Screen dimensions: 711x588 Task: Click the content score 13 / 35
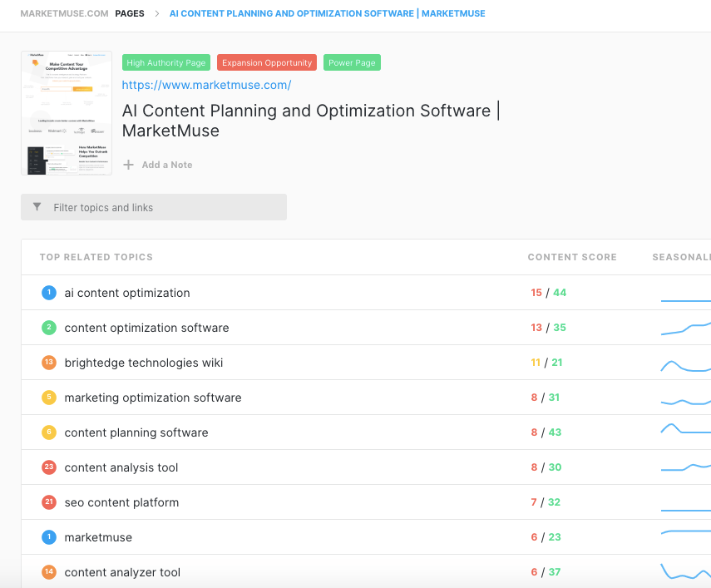pyautogui.click(x=548, y=328)
